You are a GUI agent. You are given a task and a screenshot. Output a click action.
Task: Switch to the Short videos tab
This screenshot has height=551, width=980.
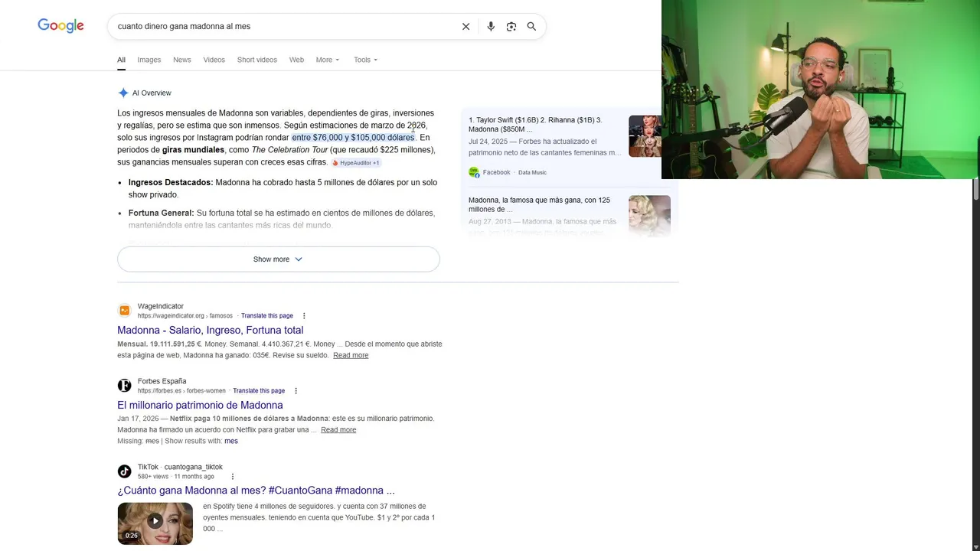(257, 60)
